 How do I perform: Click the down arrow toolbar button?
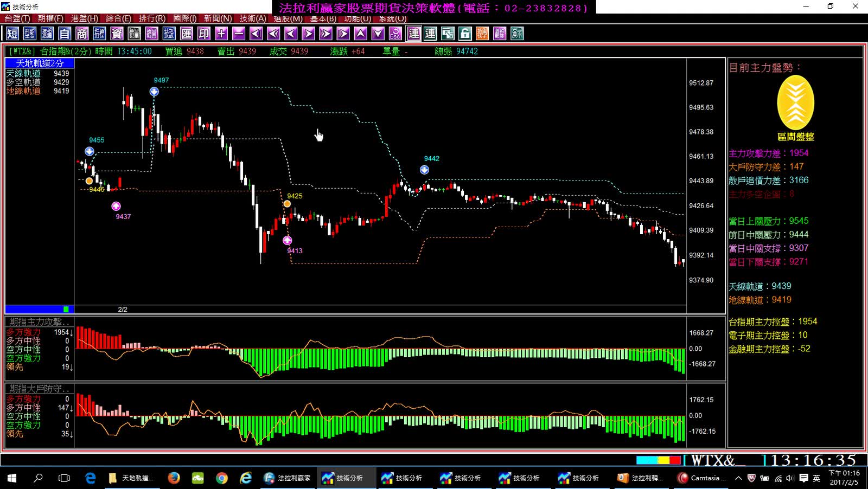[378, 34]
